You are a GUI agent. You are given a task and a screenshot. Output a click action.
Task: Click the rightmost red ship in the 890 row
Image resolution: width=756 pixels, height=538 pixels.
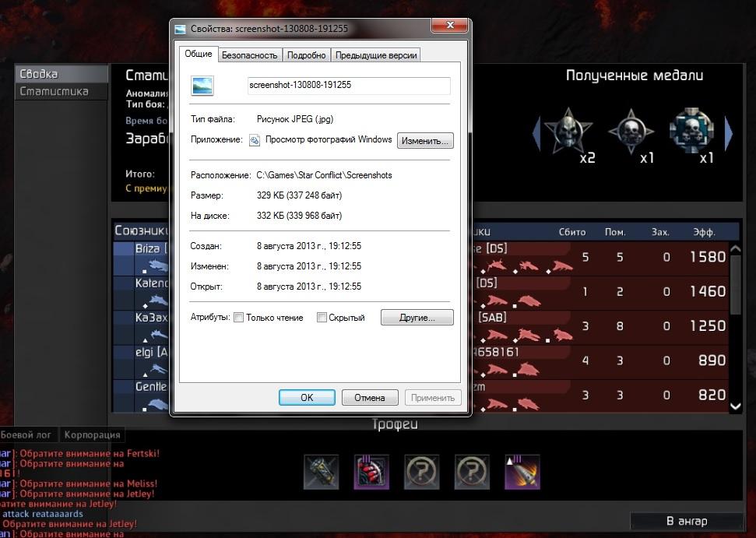[528, 370]
